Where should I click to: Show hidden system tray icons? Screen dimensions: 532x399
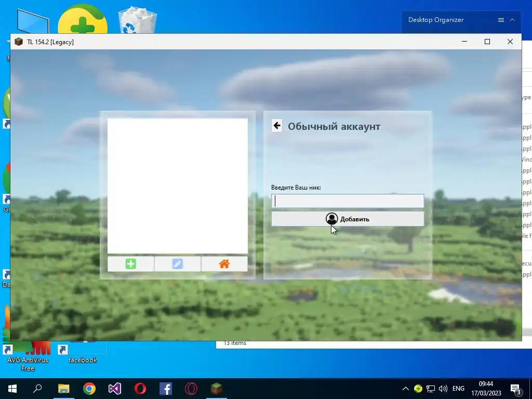pyautogui.click(x=405, y=389)
